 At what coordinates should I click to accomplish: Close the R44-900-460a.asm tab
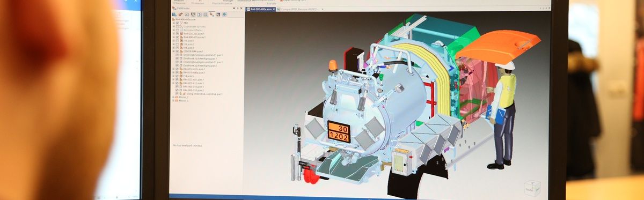click(274, 9)
